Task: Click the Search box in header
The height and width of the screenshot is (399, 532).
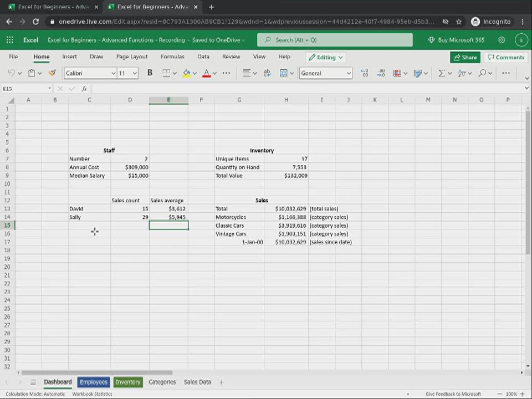Action: (x=335, y=40)
